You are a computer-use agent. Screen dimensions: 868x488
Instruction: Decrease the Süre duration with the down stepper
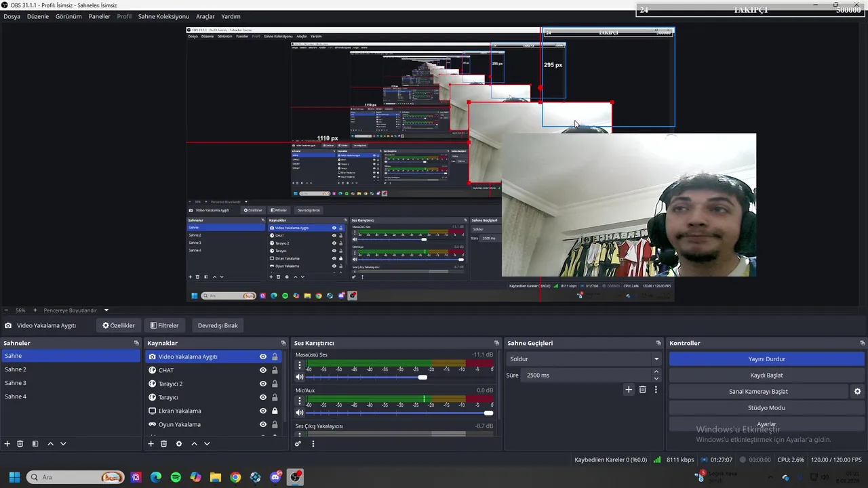point(656,379)
